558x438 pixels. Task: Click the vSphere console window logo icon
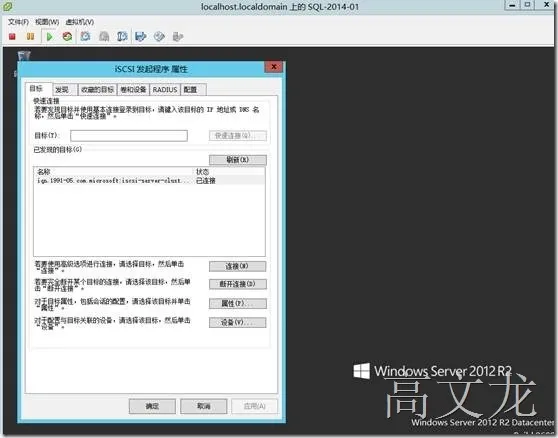click(x=7, y=6)
